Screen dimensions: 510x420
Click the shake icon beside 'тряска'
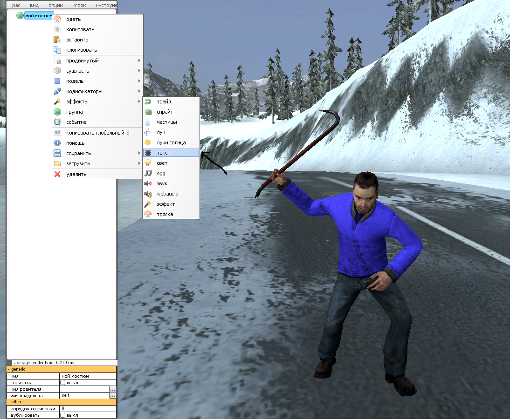pyautogui.click(x=148, y=214)
